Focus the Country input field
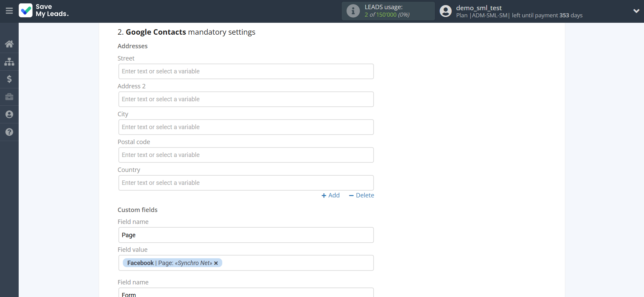This screenshot has height=297, width=644. click(x=246, y=183)
